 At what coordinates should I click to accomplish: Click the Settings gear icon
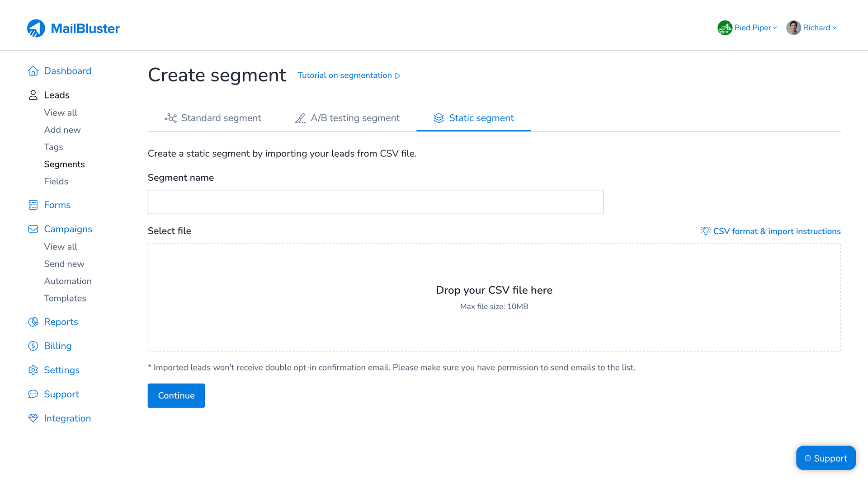tap(33, 370)
